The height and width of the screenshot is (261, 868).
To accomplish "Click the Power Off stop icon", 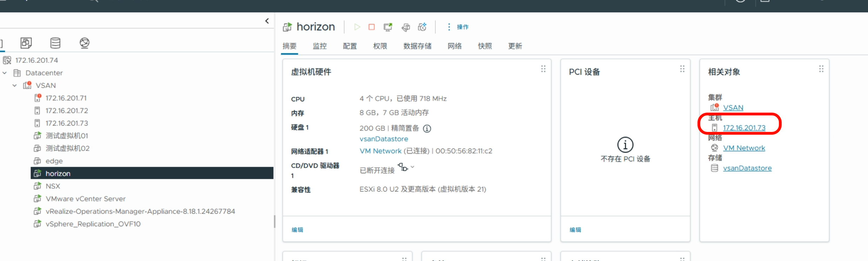I will coord(372,27).
